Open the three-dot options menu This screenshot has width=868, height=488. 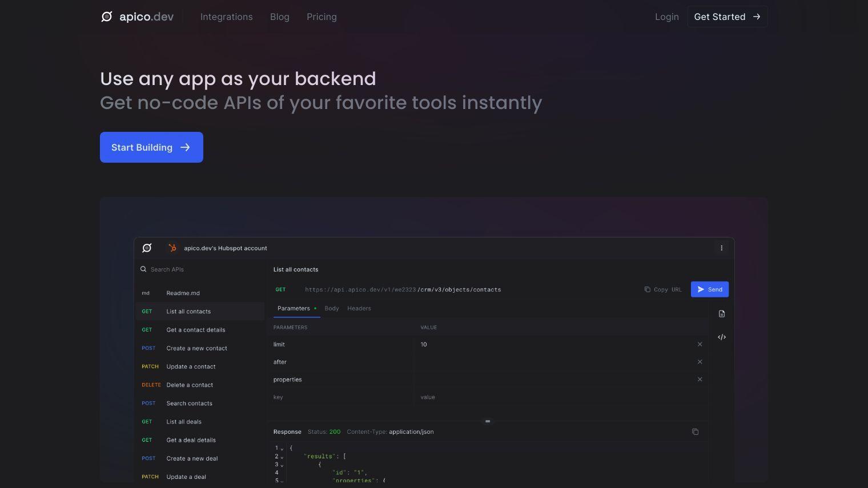point(721,248)
